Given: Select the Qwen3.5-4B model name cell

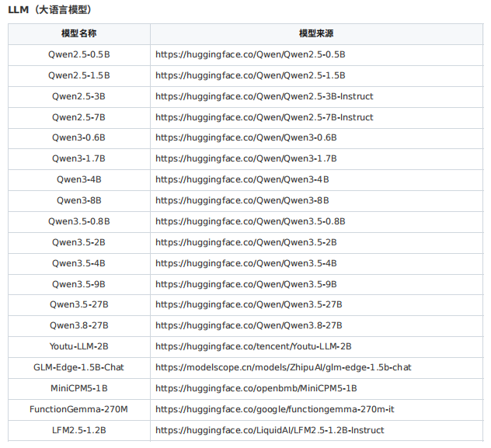Looking at the screenshot, I should pyautogui.click(x=79, y=264).
